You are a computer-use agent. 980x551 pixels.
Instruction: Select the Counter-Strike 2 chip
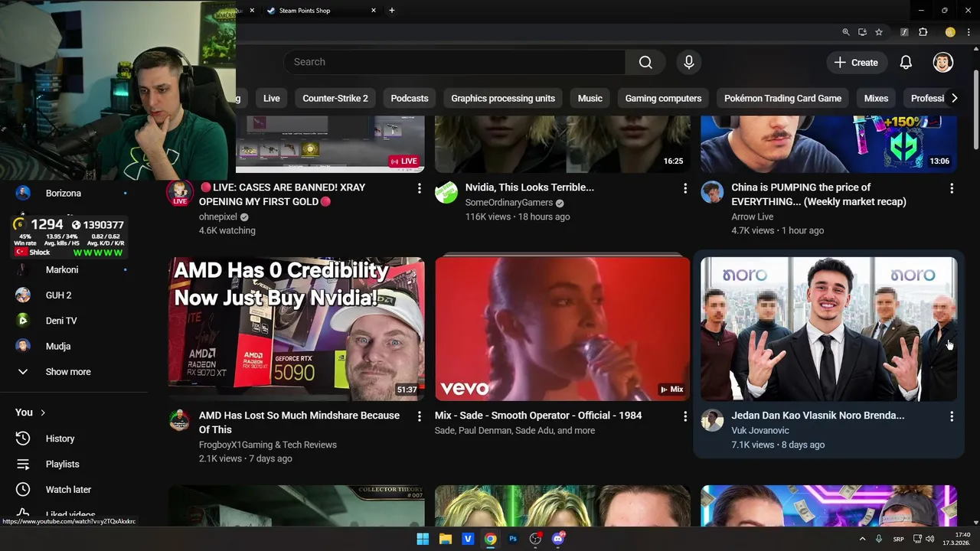pos(335,98)
